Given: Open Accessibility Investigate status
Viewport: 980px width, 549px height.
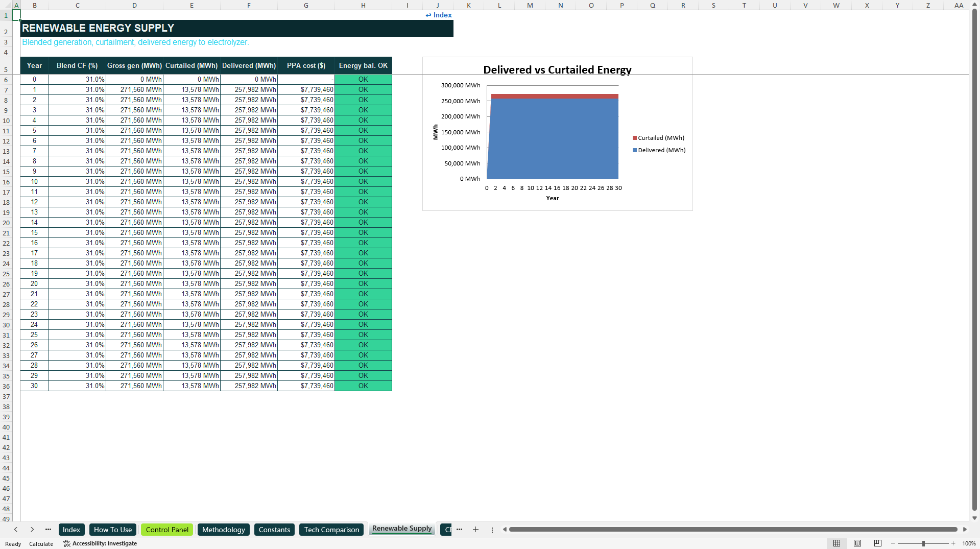Looking at the screenshot, I should coord(100,543).
